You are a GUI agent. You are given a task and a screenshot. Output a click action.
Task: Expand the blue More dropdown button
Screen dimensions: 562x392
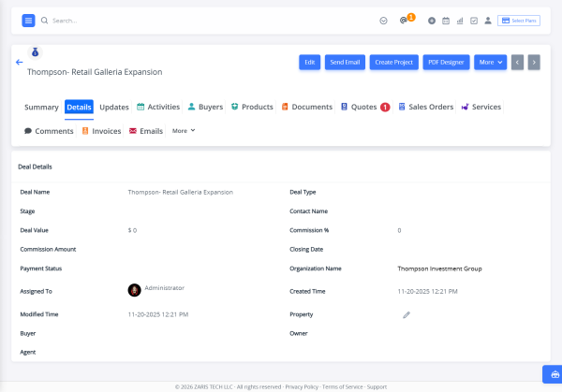[x=490, y=63]
